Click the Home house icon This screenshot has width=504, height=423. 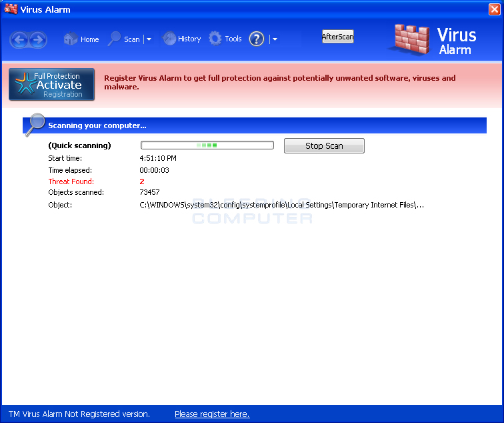click(71, 39)
